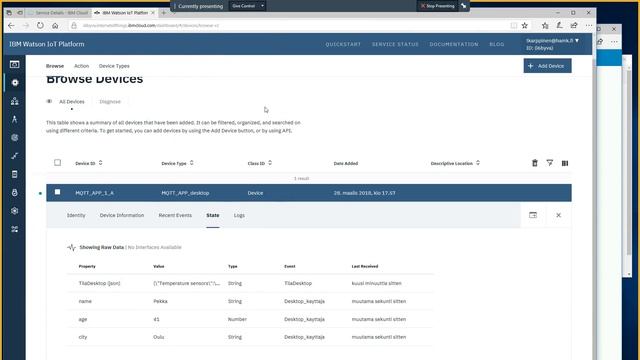Open the Security lock icon in the sidebar
This screenshot has height=360, width=640.
(x=14, y=192)
